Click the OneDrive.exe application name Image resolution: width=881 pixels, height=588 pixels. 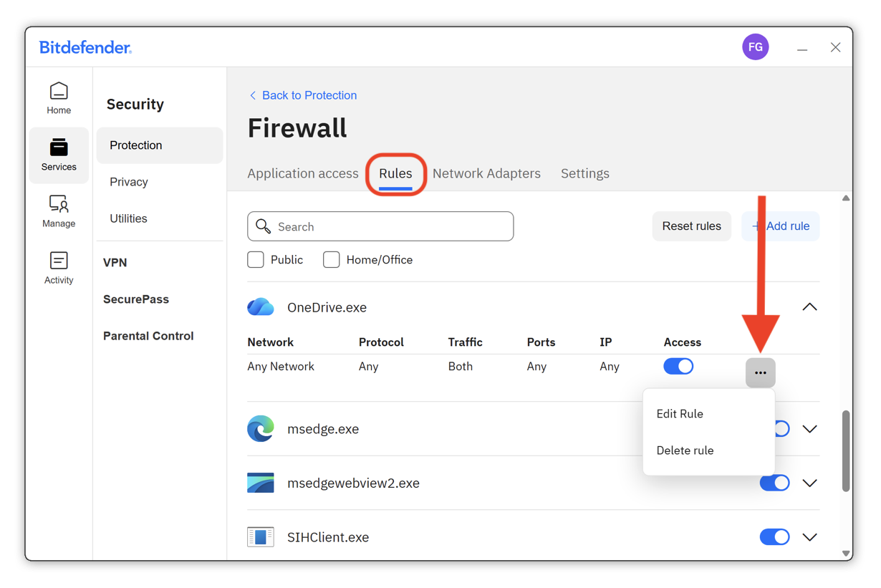tap(327, 307)
